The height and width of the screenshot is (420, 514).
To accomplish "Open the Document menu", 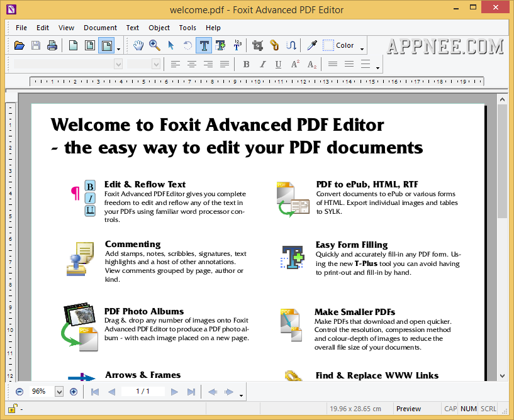I will tap(100, 28).
